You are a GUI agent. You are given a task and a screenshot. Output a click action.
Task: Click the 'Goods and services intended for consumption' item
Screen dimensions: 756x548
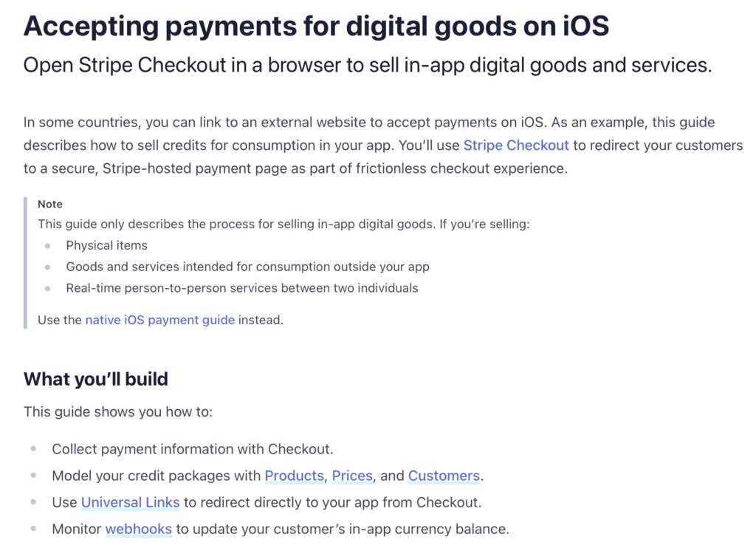coord(247,267)
